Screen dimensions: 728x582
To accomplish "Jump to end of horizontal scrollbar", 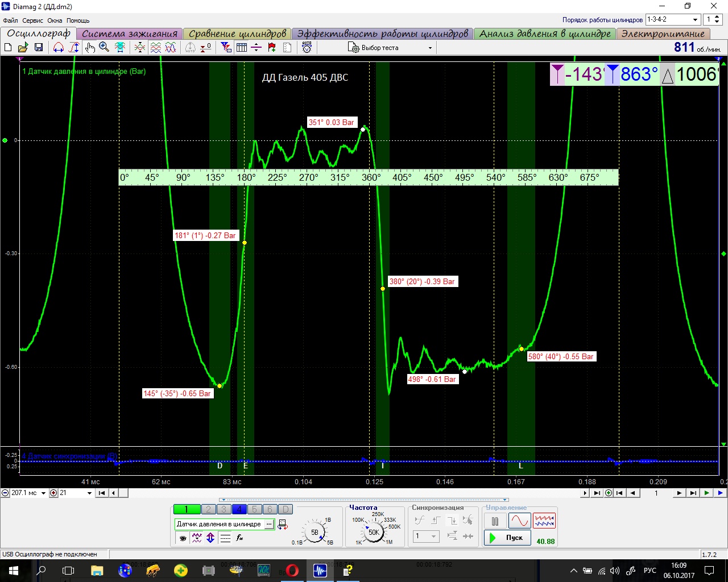I will (597, 493).
